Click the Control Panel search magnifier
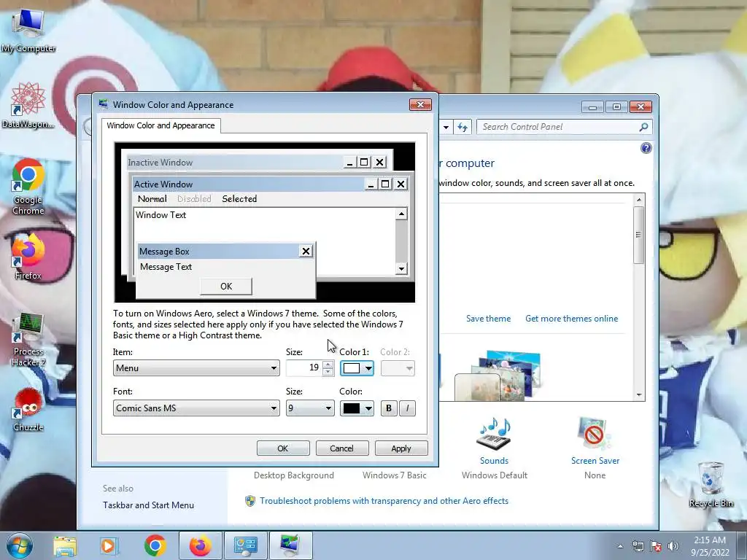The width and height of the screenshot is (747, 560). (x=643, y=127)
